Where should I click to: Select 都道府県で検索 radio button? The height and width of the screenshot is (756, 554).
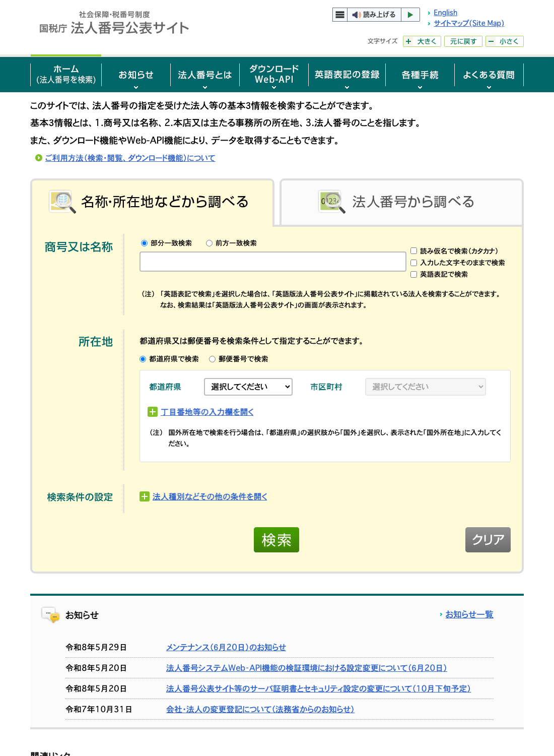[143, 359]
